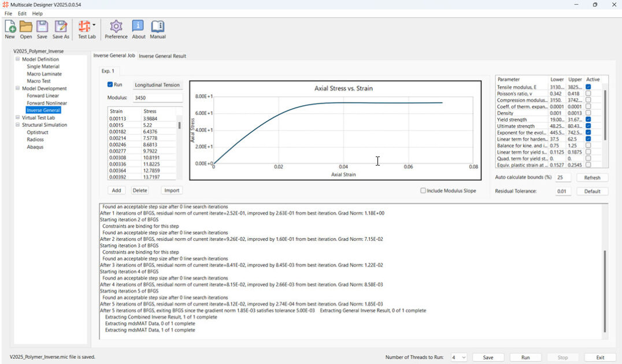Open the Manual icon

point(158,27)
